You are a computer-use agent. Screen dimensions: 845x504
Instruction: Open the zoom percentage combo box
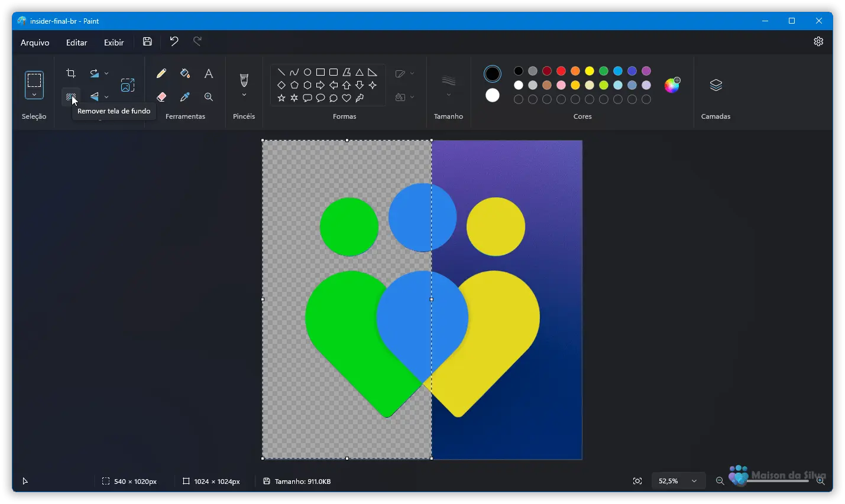(678, 481)
